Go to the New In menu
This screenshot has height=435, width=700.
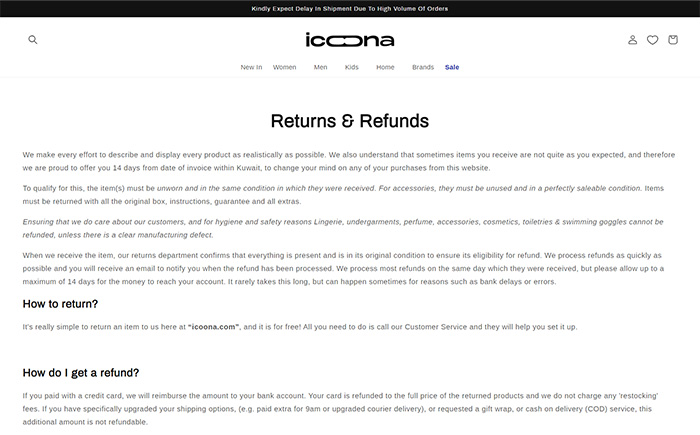(x=251, y=67)
